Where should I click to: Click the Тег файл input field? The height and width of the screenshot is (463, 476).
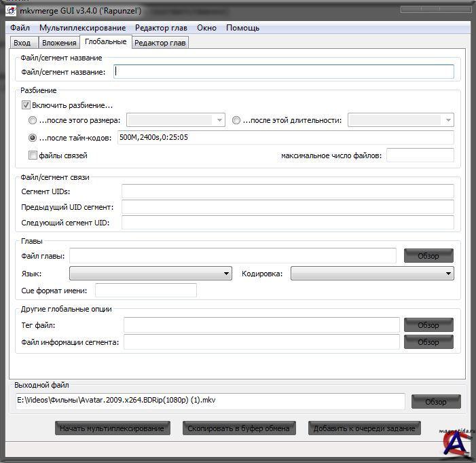[261, 325]
